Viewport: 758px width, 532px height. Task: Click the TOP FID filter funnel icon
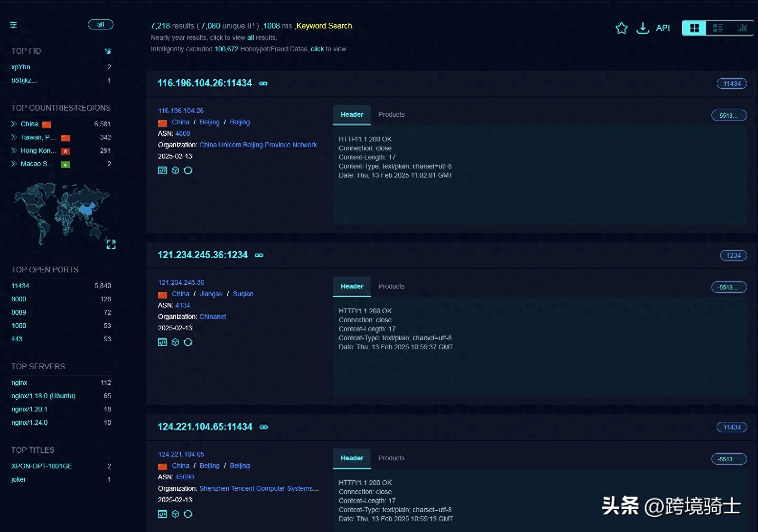pyautogui.click(x=108, y=51)
